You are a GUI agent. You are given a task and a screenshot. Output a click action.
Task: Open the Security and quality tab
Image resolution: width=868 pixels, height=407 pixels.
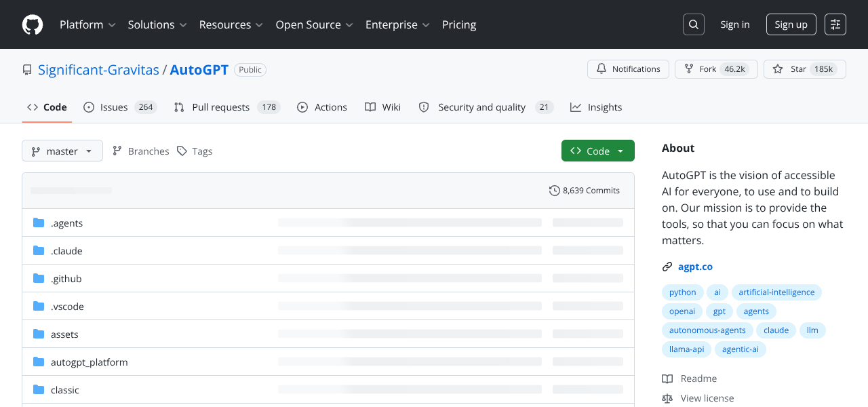point(486,107)
